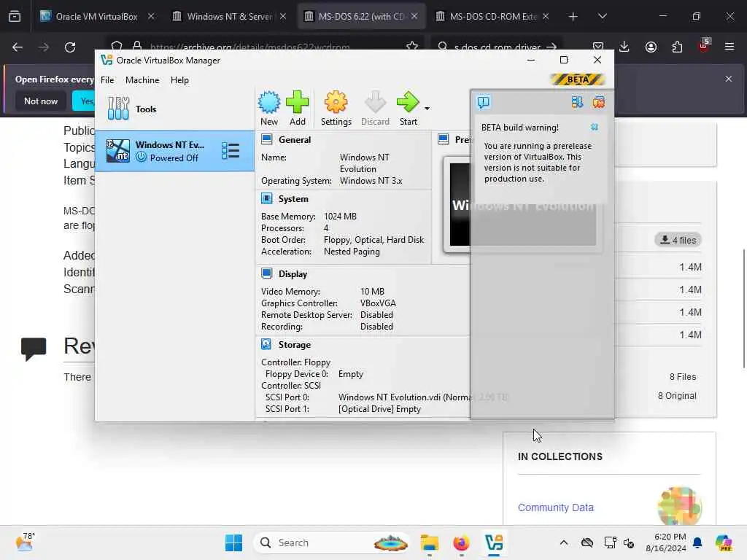Click Firefox back arrow
The image size is (747, 560).
pyautogui.click(x=18, y=47)
